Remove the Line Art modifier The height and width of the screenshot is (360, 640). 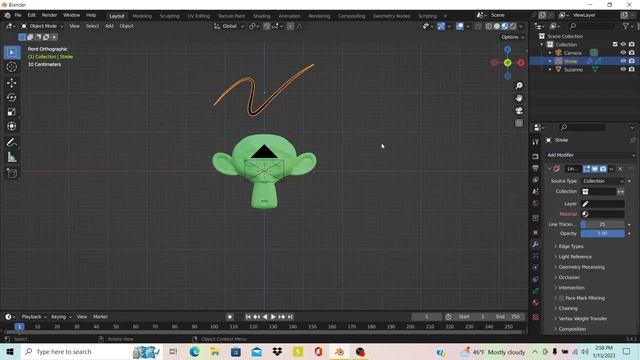620,169
